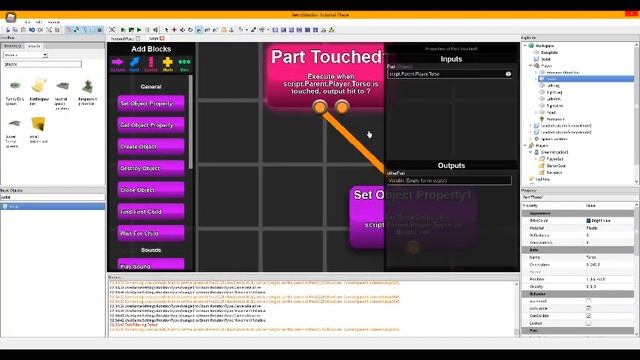Open the second toolbox tab
This screenshot has height=360, width=640.
click(34, 46)
